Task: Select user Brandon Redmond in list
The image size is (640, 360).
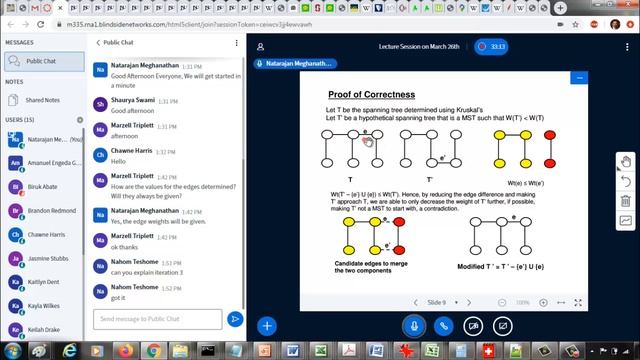Action: click(44, 211)
